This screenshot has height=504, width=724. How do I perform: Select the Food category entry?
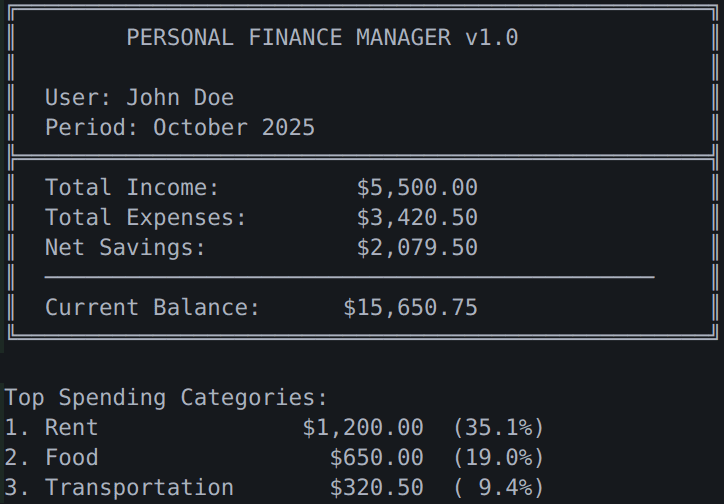(71, 458)
